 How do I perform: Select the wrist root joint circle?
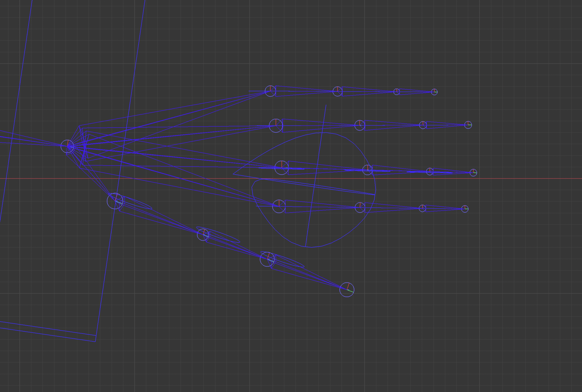click(67, 146)
